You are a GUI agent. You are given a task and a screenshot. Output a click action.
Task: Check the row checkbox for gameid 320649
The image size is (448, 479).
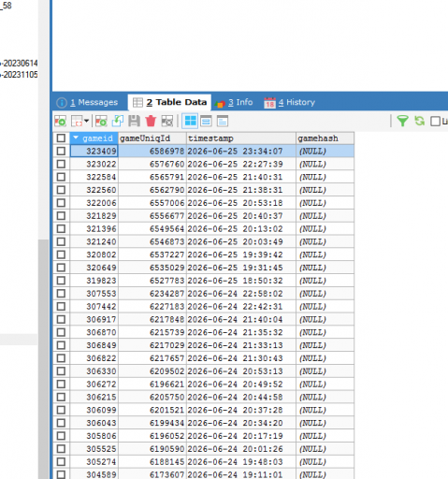pyautogui.click(x=61, y=268)
